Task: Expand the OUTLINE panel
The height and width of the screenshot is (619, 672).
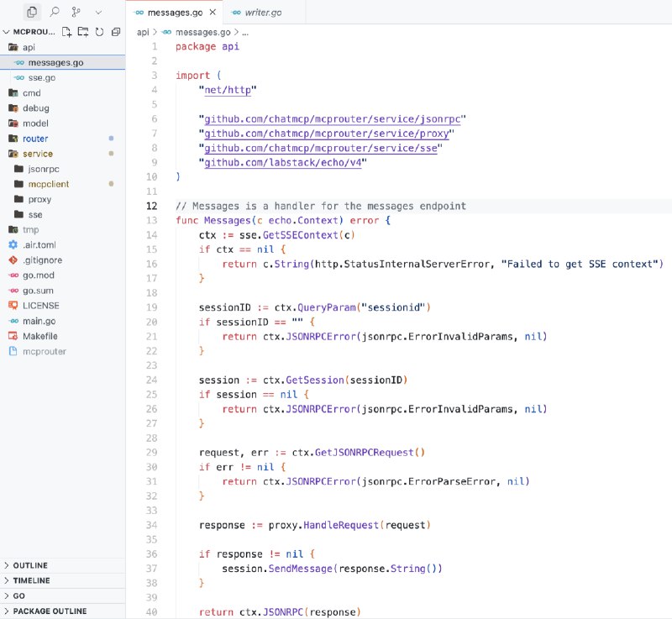Action: tap(62, 565)
